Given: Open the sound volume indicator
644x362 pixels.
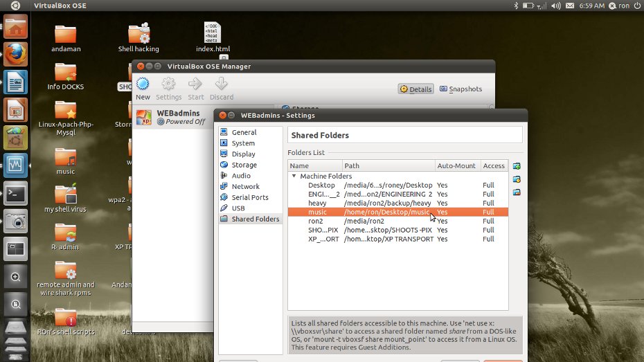Looking at the screenshot, I should tap(555, 6).
